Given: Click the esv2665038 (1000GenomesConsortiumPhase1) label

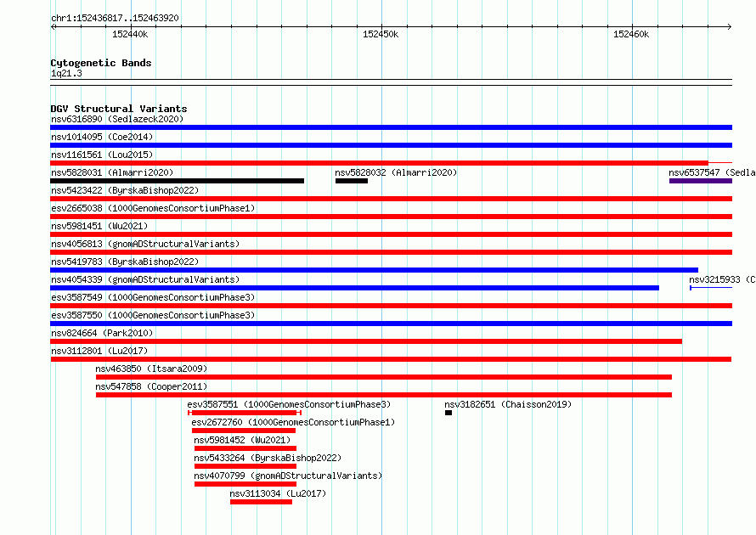Looking at the screenshot, I should (153, 208).
